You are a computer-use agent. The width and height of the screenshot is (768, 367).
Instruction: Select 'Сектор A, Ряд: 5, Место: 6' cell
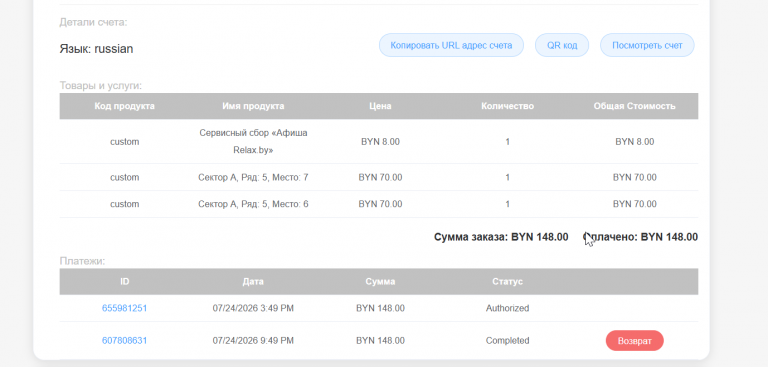pos(253,204)
